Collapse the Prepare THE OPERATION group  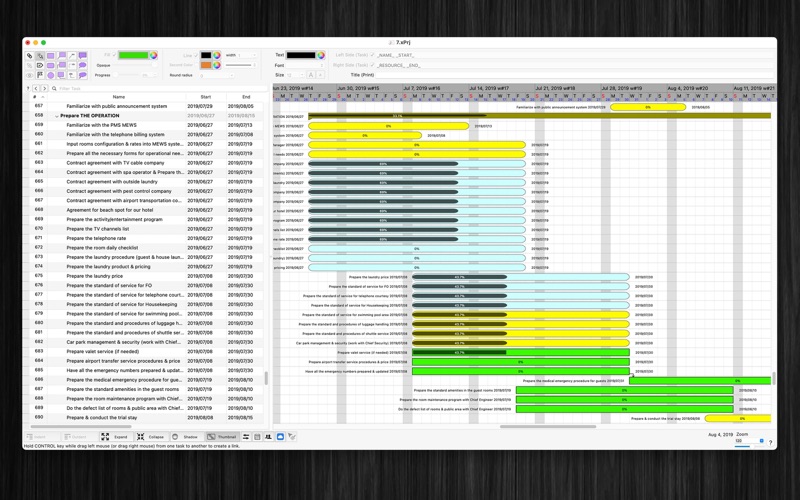coord(57,116)
